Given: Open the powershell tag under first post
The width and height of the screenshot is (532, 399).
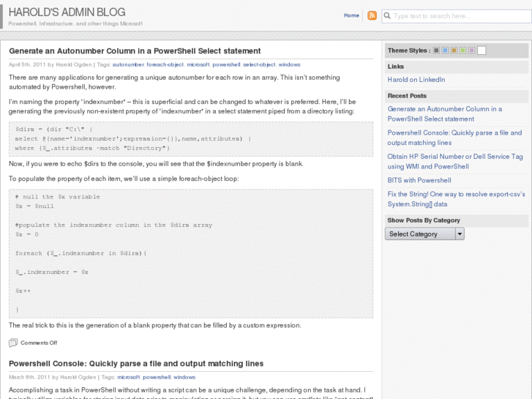Looking at the screenshot, I should pyautogui.click(x=226, y=64).
